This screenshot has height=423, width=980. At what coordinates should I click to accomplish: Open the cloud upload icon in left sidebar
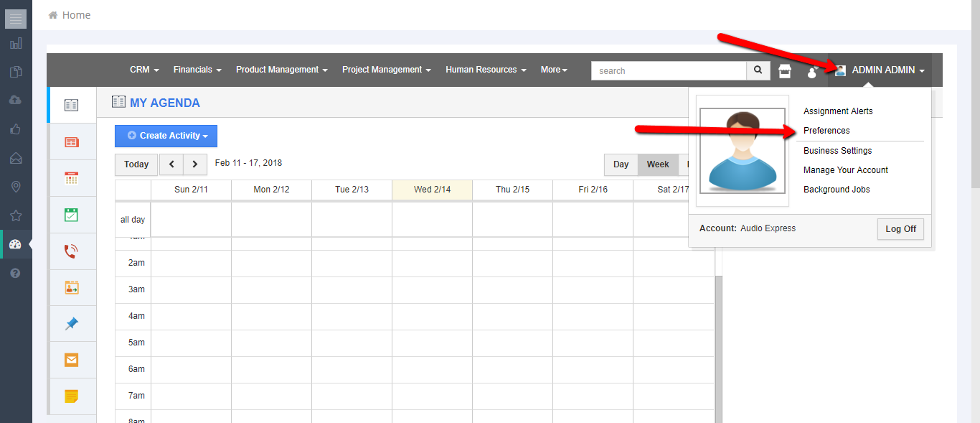pos(16,101)
